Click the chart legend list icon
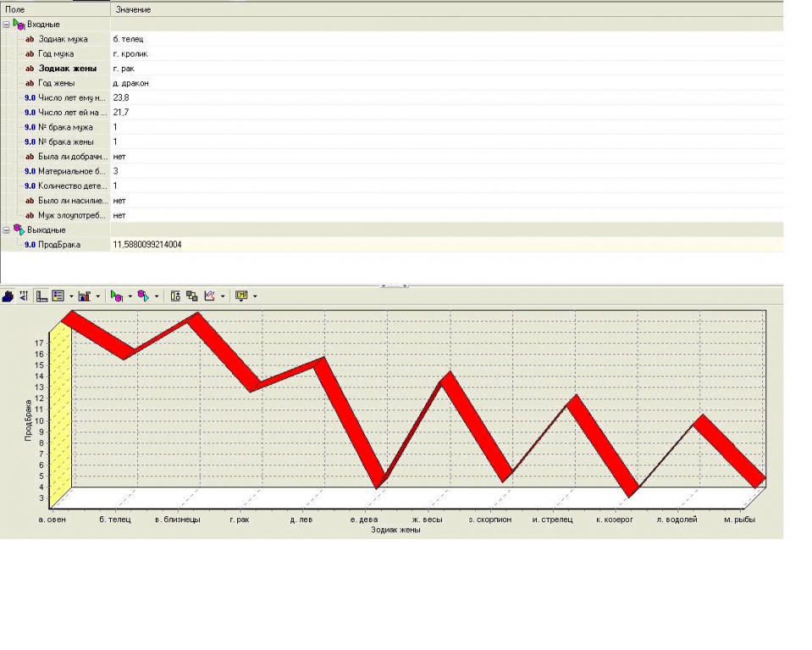 (58, 296)
